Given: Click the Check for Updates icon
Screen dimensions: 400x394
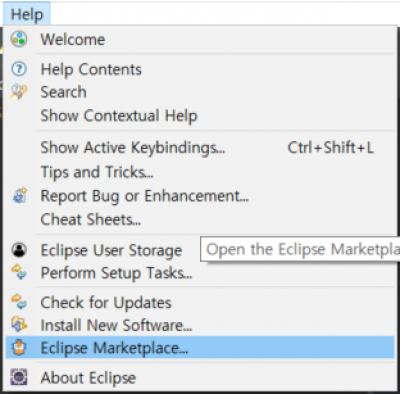Looking at the screenshot, I should (x=19, y=302).
